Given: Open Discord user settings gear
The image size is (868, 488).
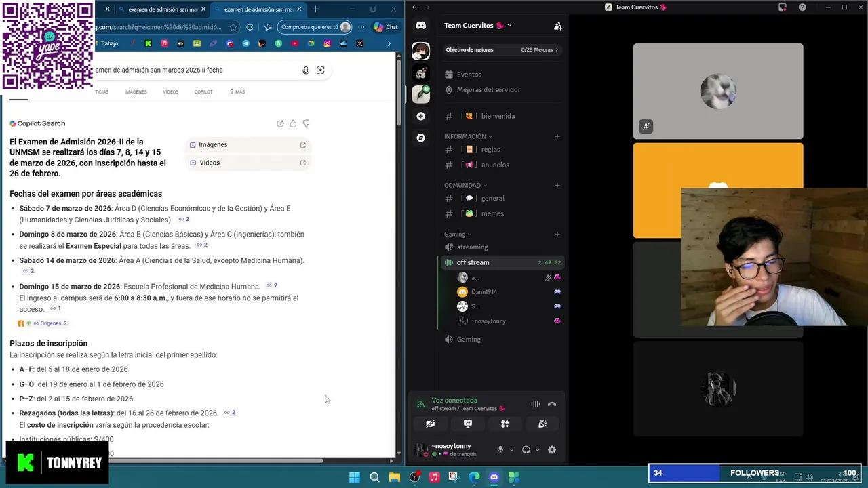Looking at the screenshot, I should tap(552, 449).
